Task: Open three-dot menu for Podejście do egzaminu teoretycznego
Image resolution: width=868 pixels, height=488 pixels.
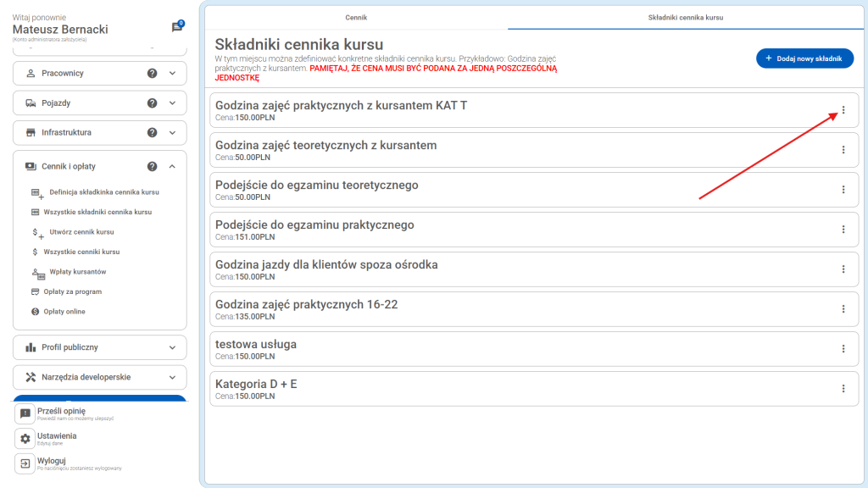Action: click(843, 190)
